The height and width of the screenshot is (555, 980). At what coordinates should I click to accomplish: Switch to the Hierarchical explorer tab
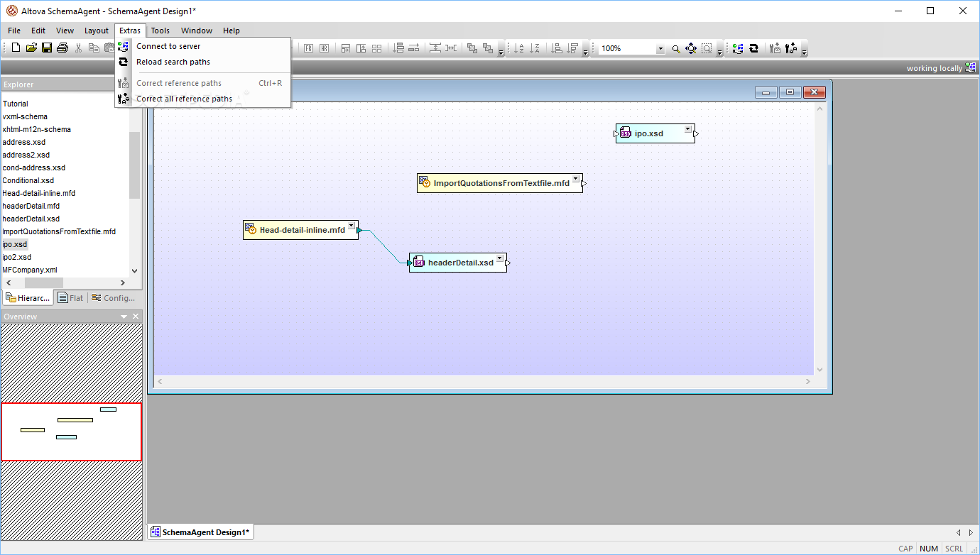pos(28,298)
